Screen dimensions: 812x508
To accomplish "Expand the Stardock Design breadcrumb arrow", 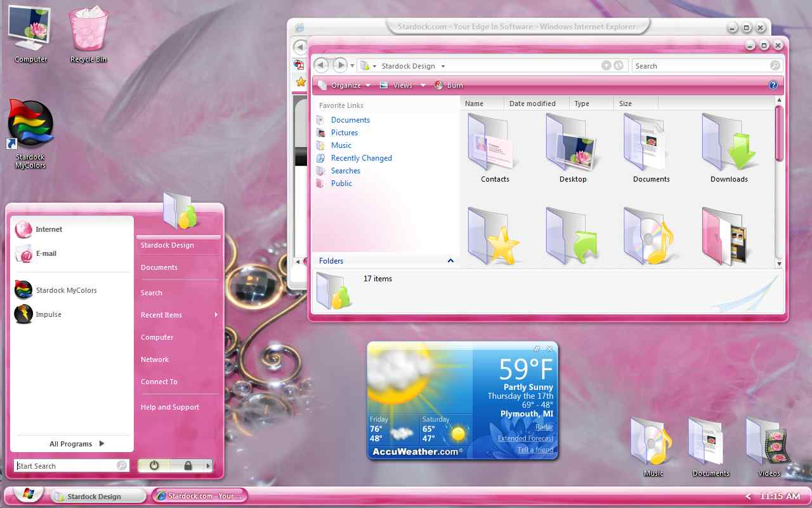I will pos(443,66).
